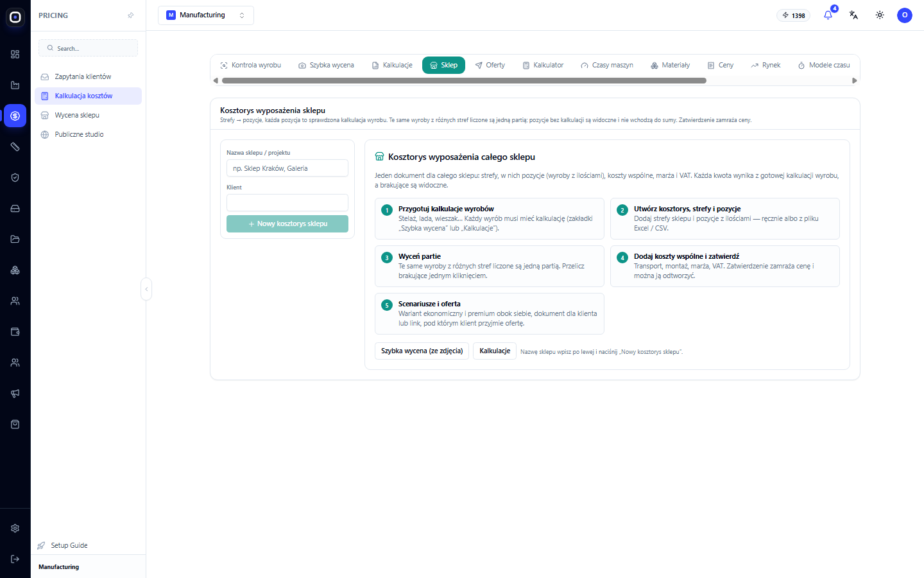Open Publiczne studio in the sidebar
This screenshot has width=924, height=578.
point(88,135)
